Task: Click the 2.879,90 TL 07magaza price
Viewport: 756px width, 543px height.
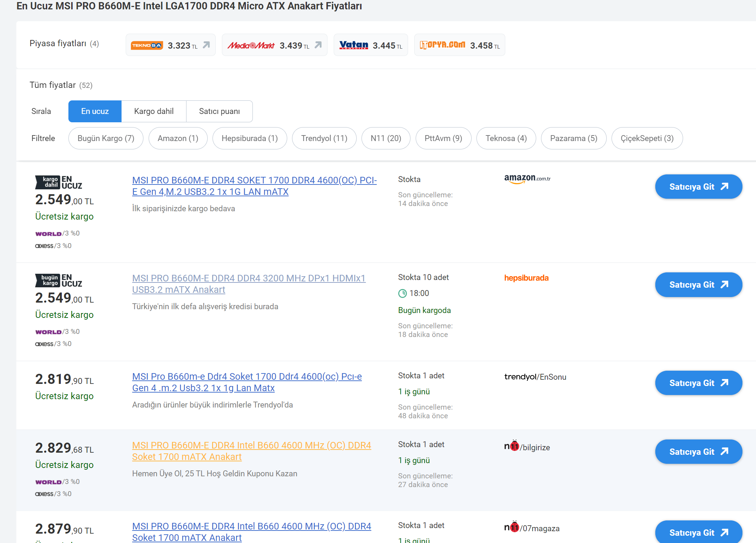Action: click(x=65, y=529)
